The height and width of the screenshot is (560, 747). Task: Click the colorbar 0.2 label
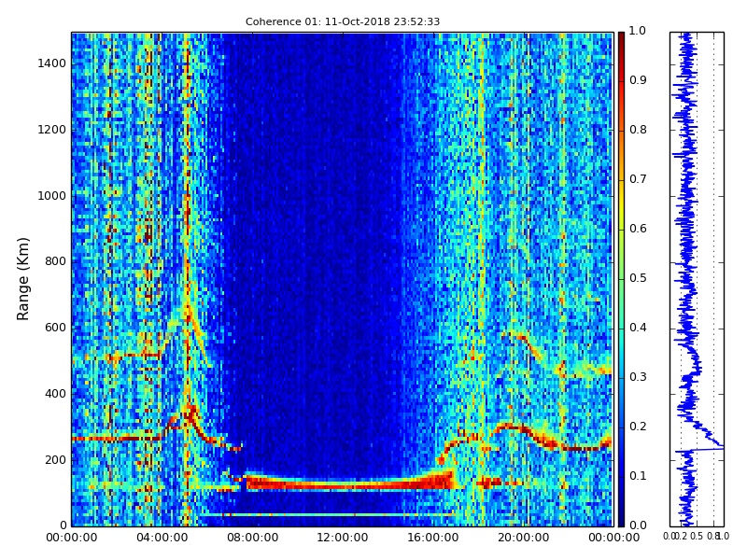[x=638, y=427]
